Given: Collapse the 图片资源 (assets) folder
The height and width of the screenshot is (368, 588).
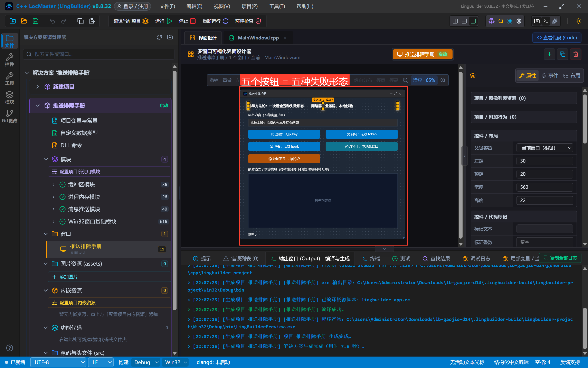Looking at the screenshot, I should tap(46, 264).
